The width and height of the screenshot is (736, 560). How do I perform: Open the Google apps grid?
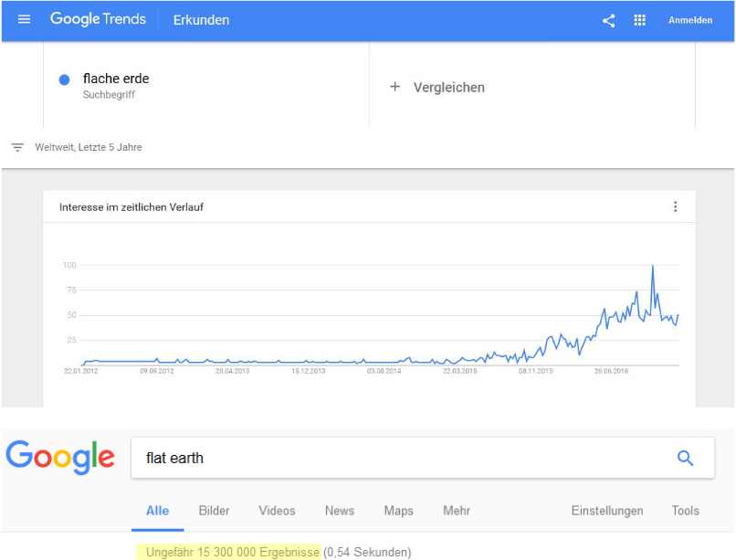click(x=639, y=20)
